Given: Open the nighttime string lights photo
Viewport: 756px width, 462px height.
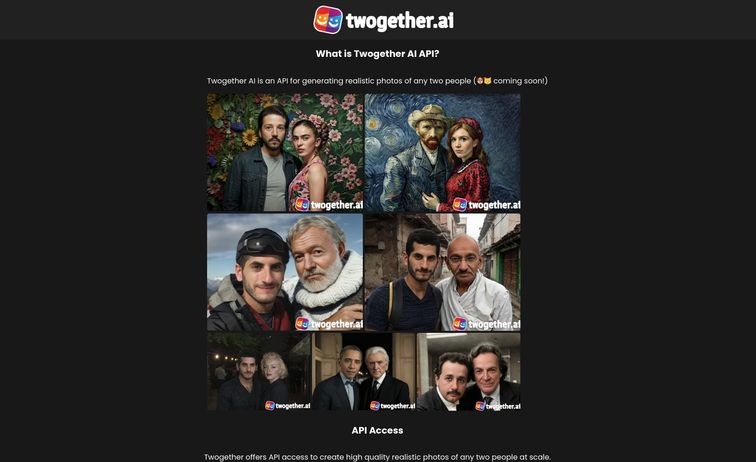Looking at the screenshot, I should pos(259,371).
